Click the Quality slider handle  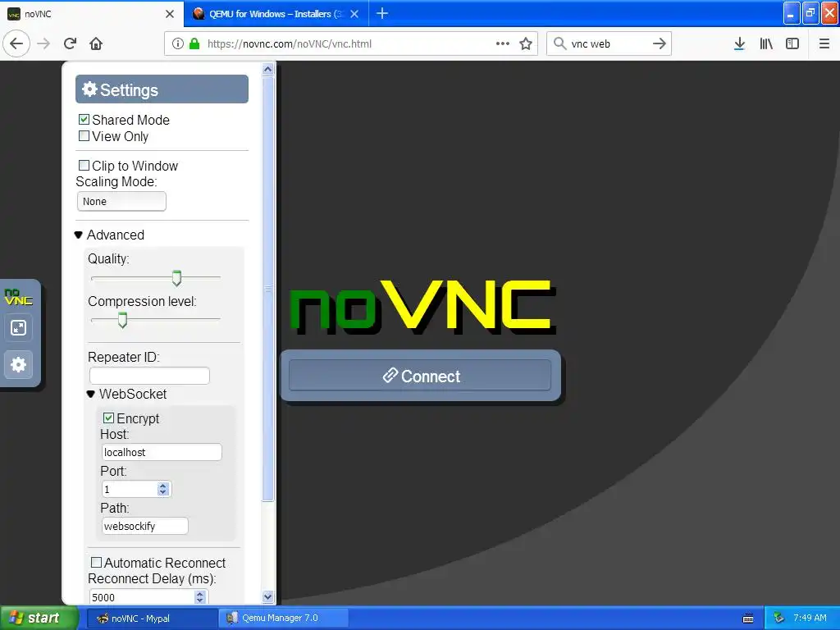coord(176,278)
